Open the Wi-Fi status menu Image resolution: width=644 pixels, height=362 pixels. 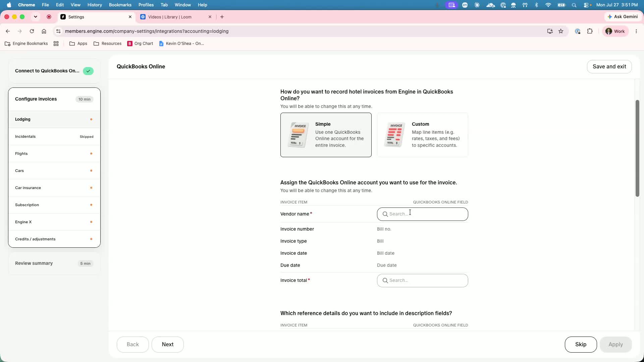pyautogui.click(x=548, y=5)
